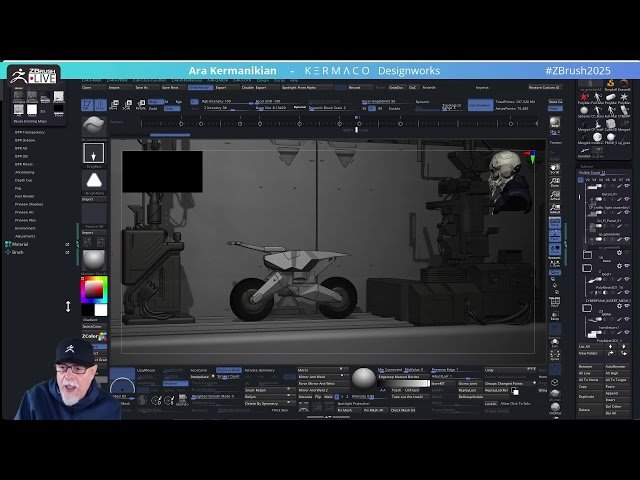The height and width of the screenshot is (480, 640).
Task: Expand the Environment section
Action: [x=25, y=228]
